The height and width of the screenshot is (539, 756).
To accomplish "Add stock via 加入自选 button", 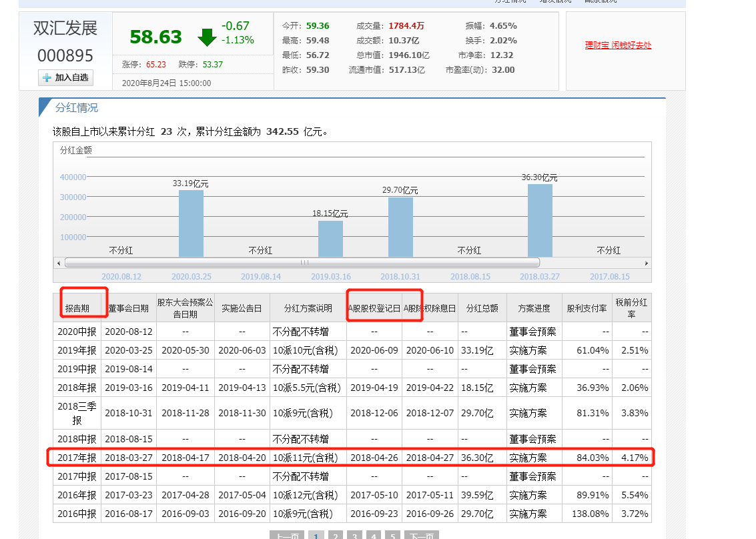I will click(65, 77).
